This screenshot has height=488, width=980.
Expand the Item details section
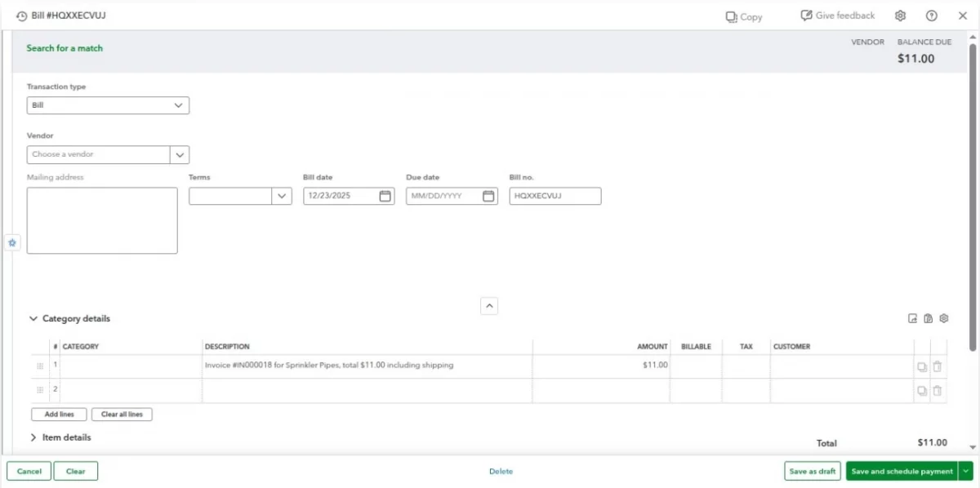pyautogui.click(x=33, y=437)
